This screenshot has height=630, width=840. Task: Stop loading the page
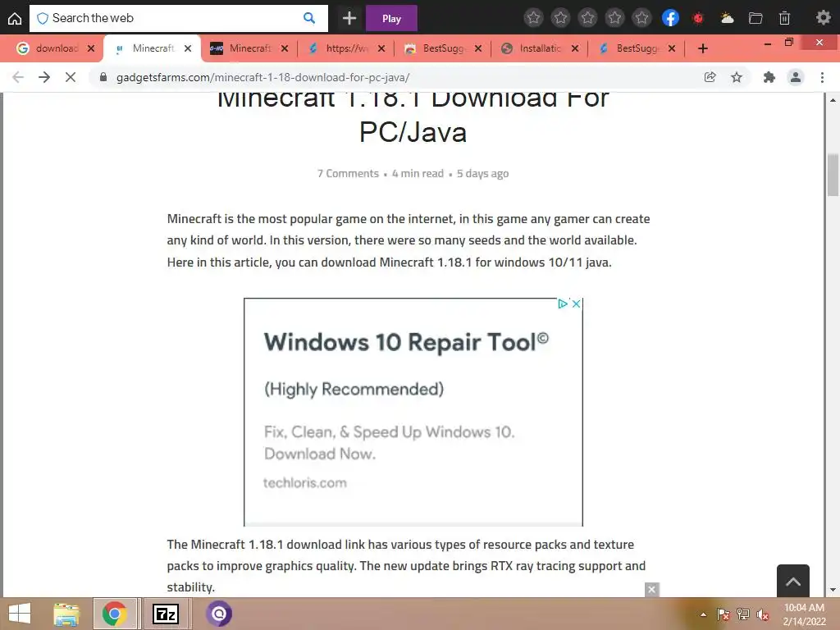[71, 77]
